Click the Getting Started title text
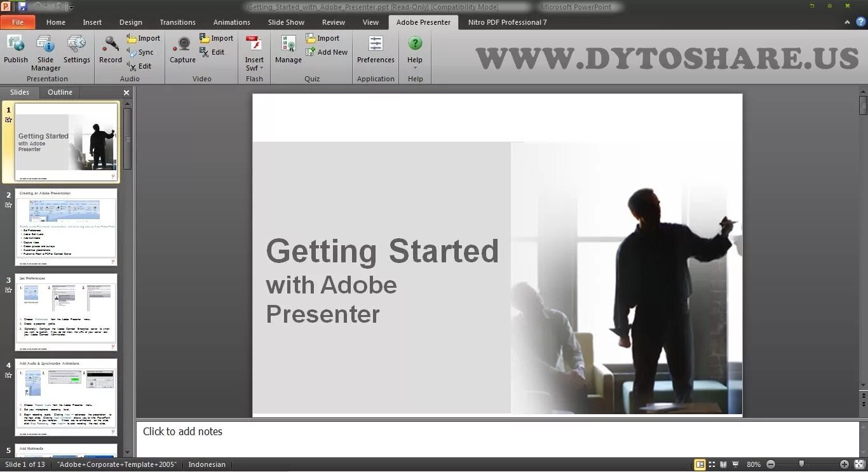Screen dimensions: 868x472 [x=382, y=251]
